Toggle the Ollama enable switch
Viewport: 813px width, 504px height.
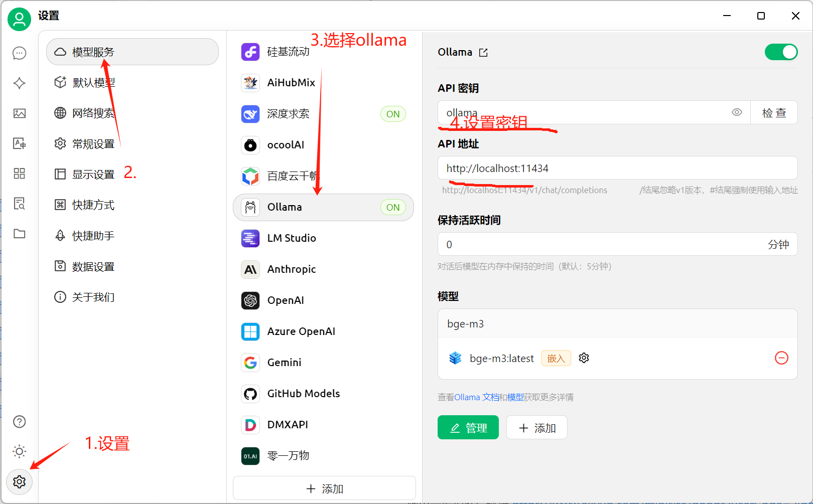click(x=781, y=52)
